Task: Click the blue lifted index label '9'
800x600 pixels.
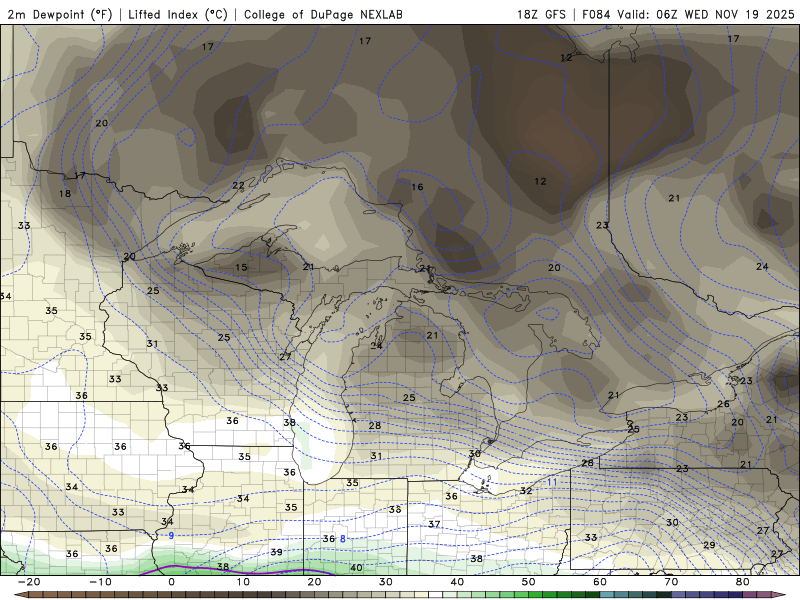Action: coord(171,536)
